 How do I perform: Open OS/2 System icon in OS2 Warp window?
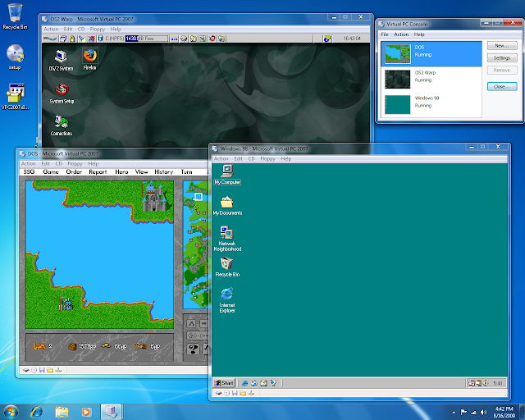[x=61, y=61]
